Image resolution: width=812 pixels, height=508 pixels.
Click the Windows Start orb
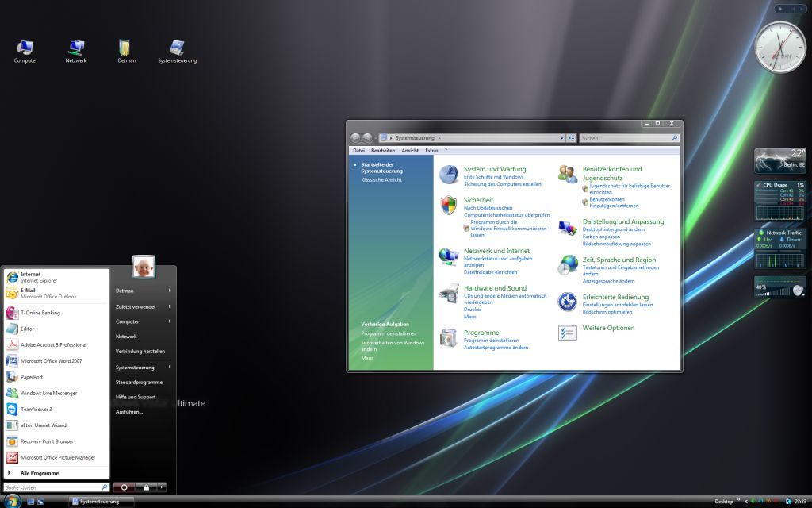(x=12, y=502)
